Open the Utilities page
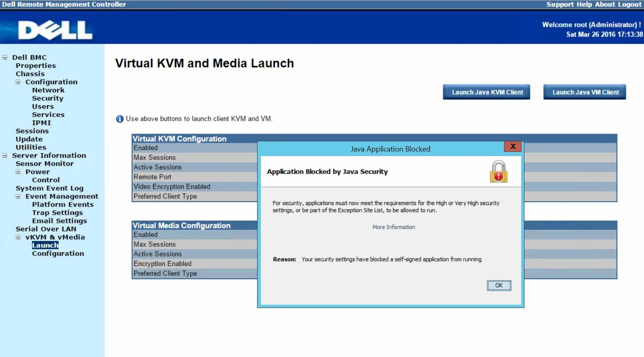 coord(31,147)
